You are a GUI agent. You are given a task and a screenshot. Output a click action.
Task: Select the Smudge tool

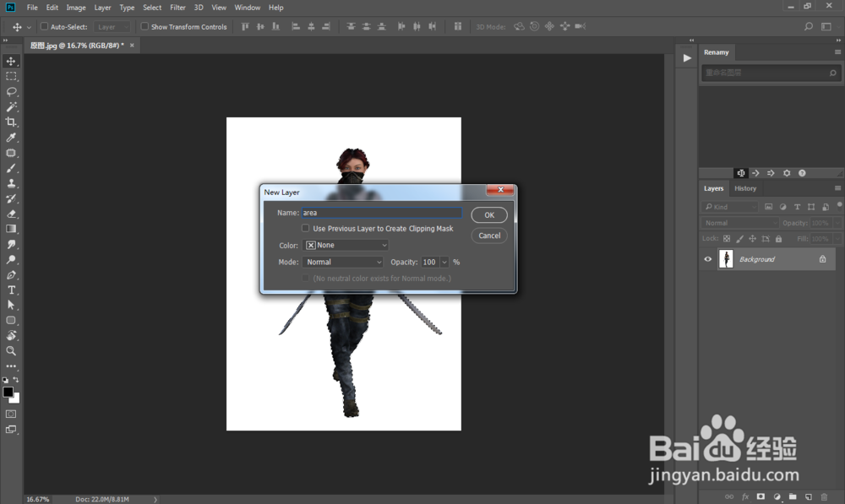[x=11, y=245]
